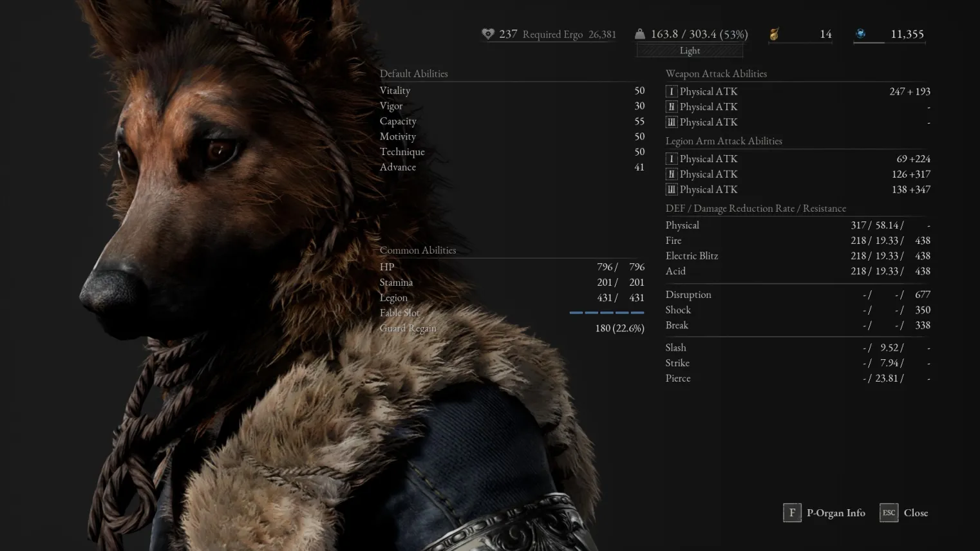This screenshot has height=551, width=980.
Task: Select the Vitality stat label
Action: (395, 91)
